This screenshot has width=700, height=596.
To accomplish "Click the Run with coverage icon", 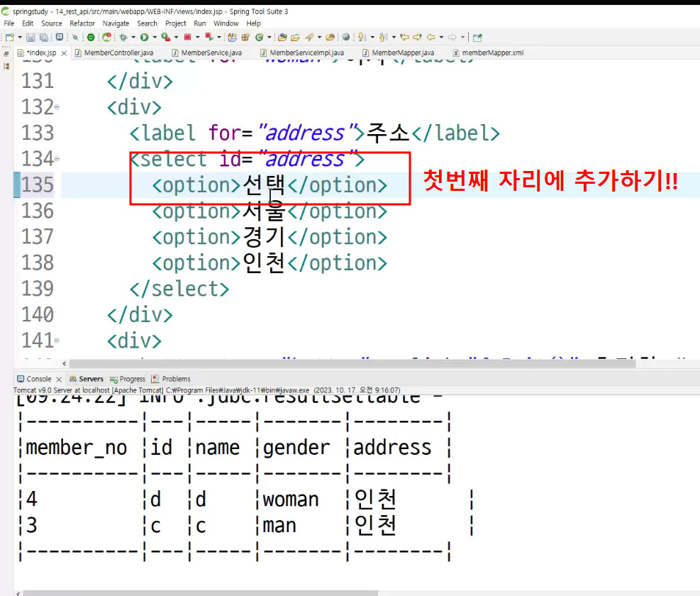I will (x=166, y=37).
